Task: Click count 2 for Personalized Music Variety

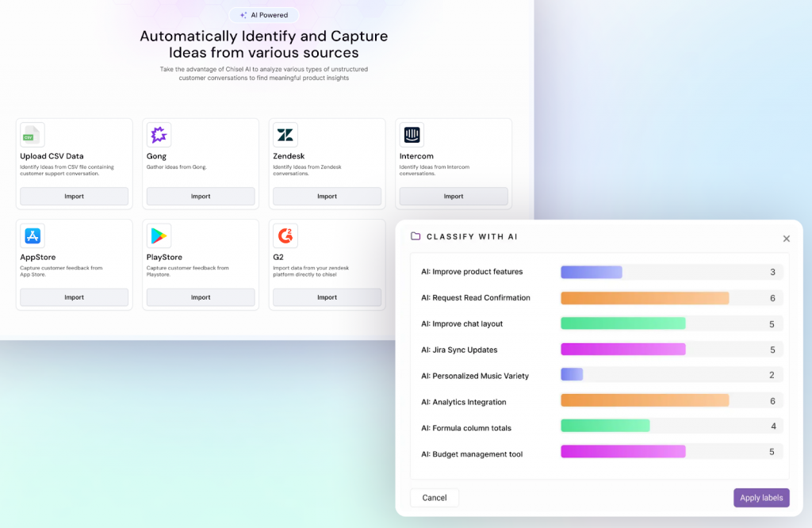Action: click(772, 375)
